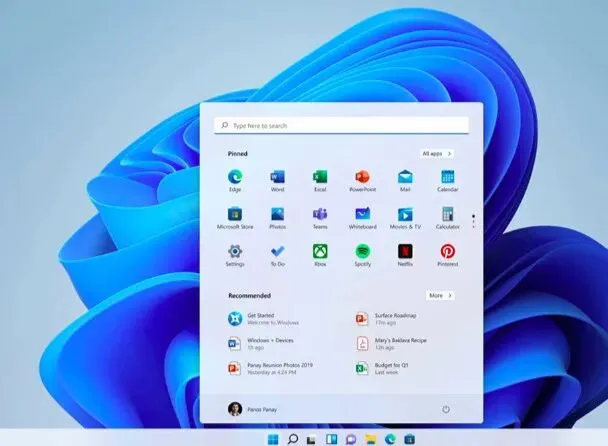Viewport: 608px width, 446px height.
Task: Open Task View on taskbar
Action: pos(311,439)
